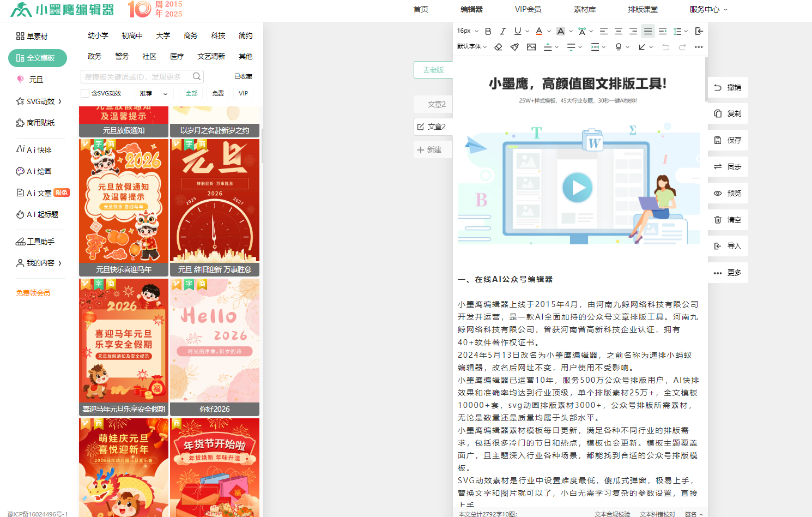Click the 免费领会员 link
This screenshot has height=517, width=812.
[x=33, y=293]
